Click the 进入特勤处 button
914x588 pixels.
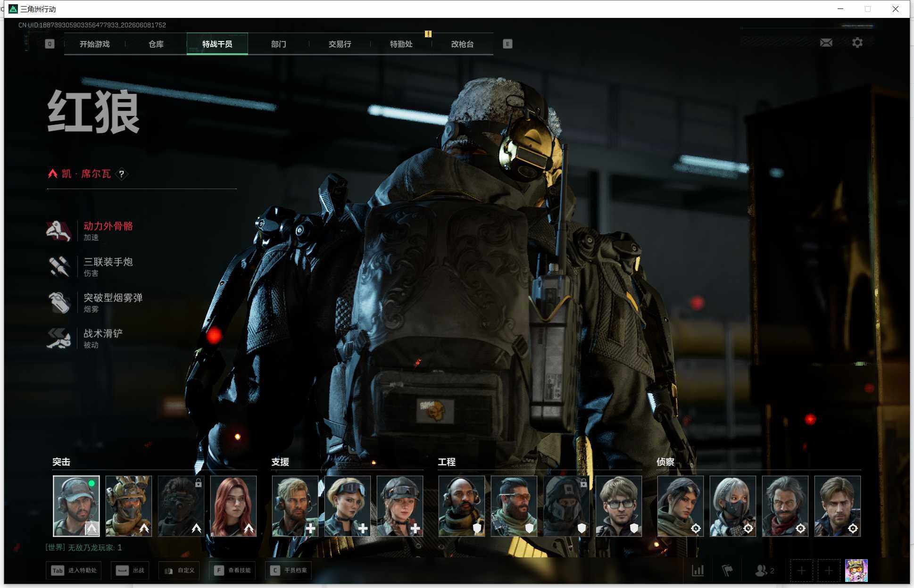click(74, 571)
